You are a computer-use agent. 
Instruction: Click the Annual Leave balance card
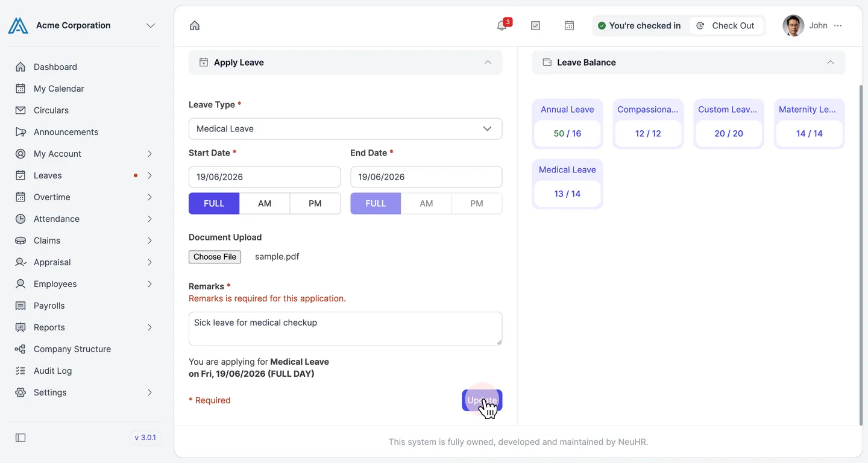coord(567,124)
